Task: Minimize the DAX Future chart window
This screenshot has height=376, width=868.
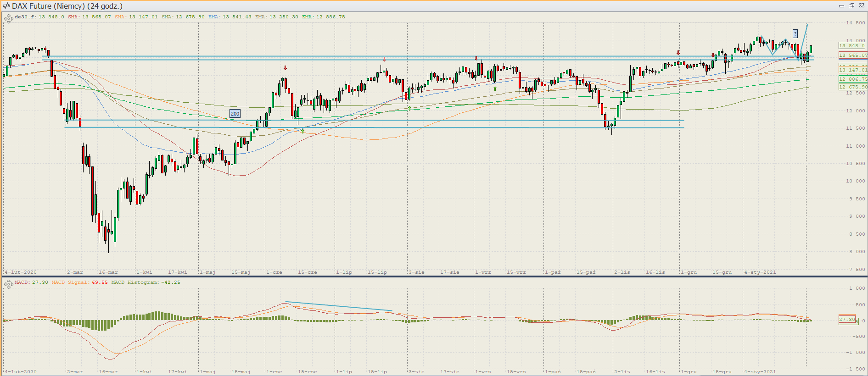Action: pos(841,6)
